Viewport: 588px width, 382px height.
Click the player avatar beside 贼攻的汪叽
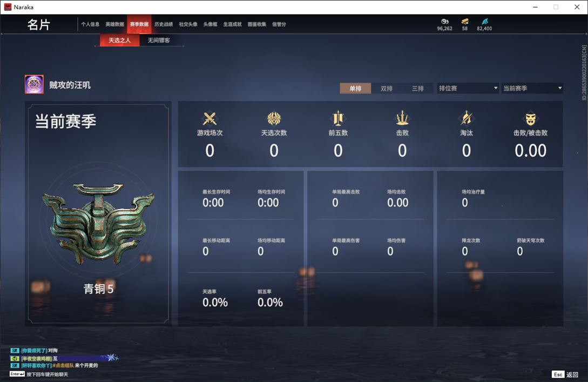[34, 85]
